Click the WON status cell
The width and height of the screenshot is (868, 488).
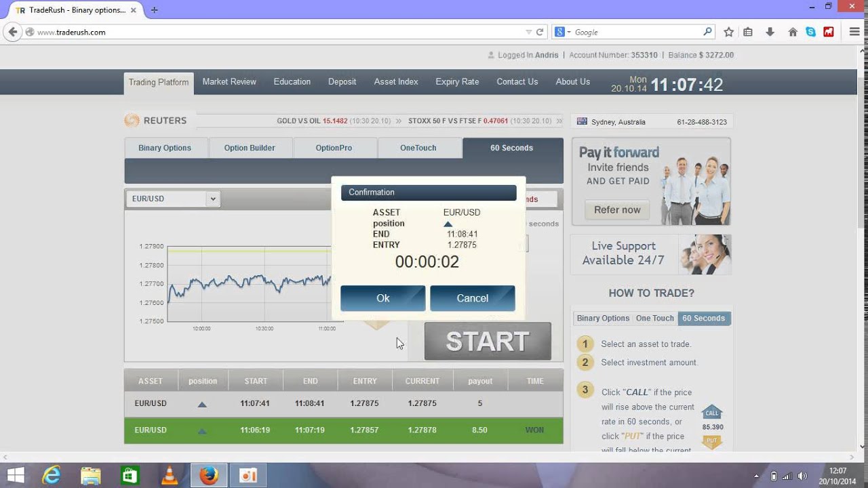[x=534, y=430]
